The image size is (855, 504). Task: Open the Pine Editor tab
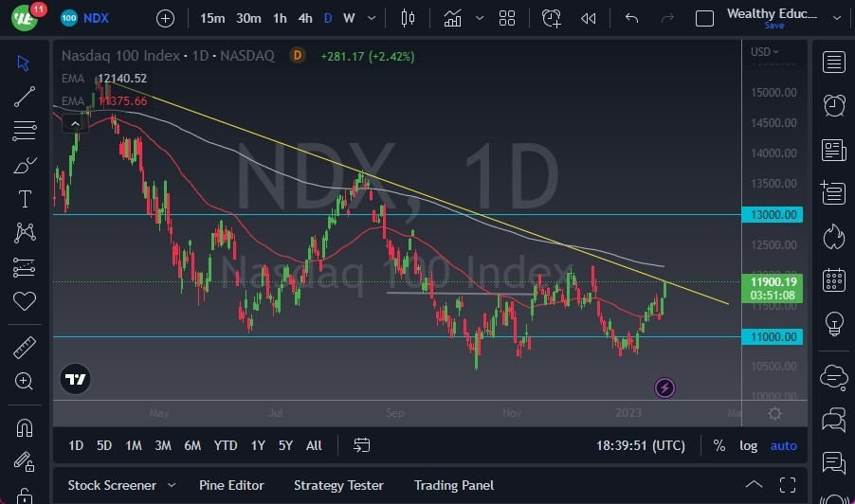pyautogui.click(x=231, y=485)
